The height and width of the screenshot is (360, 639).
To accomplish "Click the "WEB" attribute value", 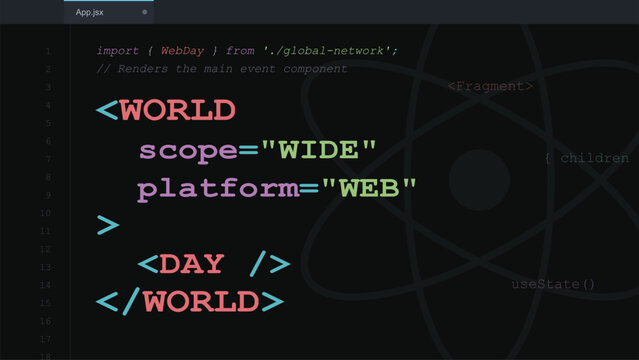I will [369, 188].
